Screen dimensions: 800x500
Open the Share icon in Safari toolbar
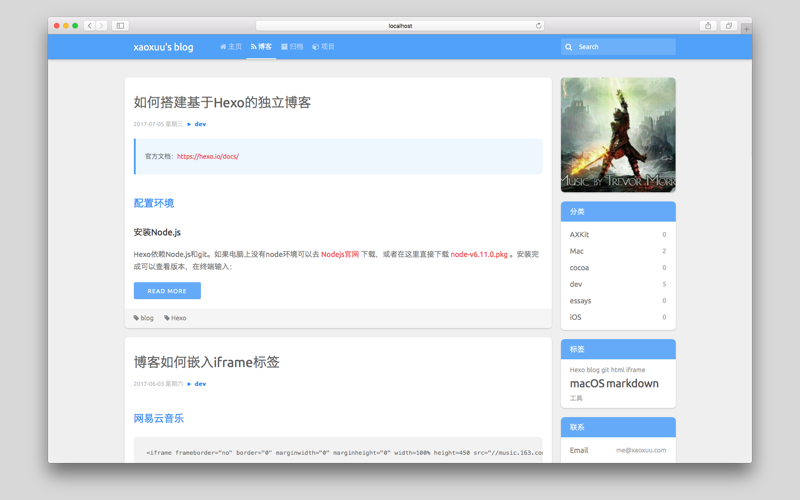point(708,26)
